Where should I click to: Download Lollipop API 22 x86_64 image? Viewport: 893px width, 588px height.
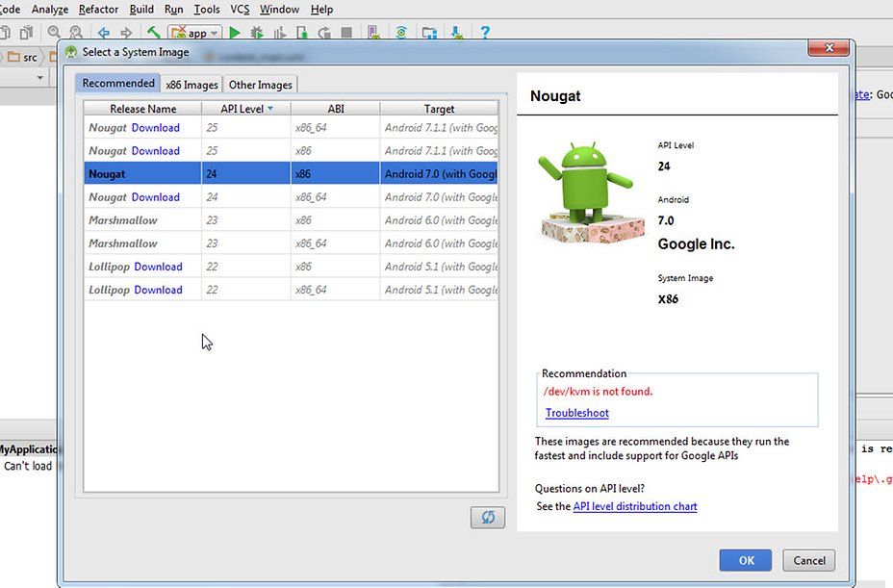click(159, 290)
